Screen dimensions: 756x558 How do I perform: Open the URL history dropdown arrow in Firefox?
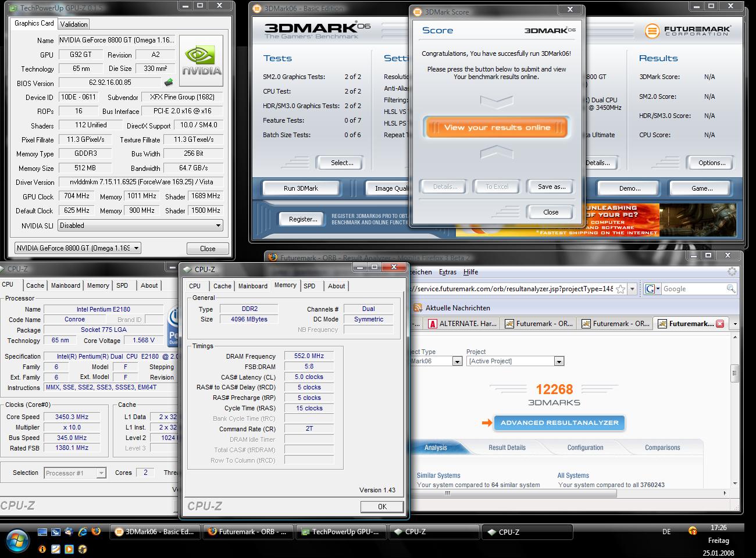coord(632,289)
